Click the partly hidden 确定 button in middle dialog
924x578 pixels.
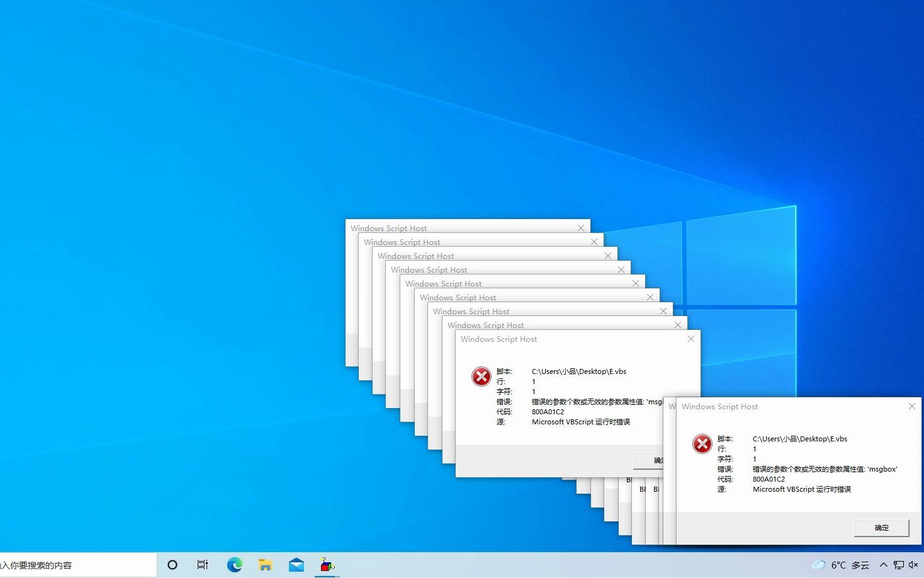point(648,460)
